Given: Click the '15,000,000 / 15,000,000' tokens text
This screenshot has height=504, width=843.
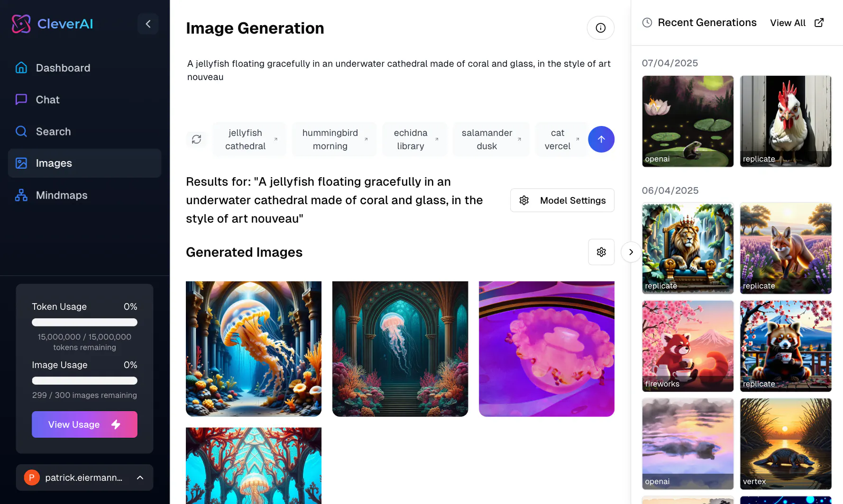Looking at the screenshot, I should [x=84, y=337].
